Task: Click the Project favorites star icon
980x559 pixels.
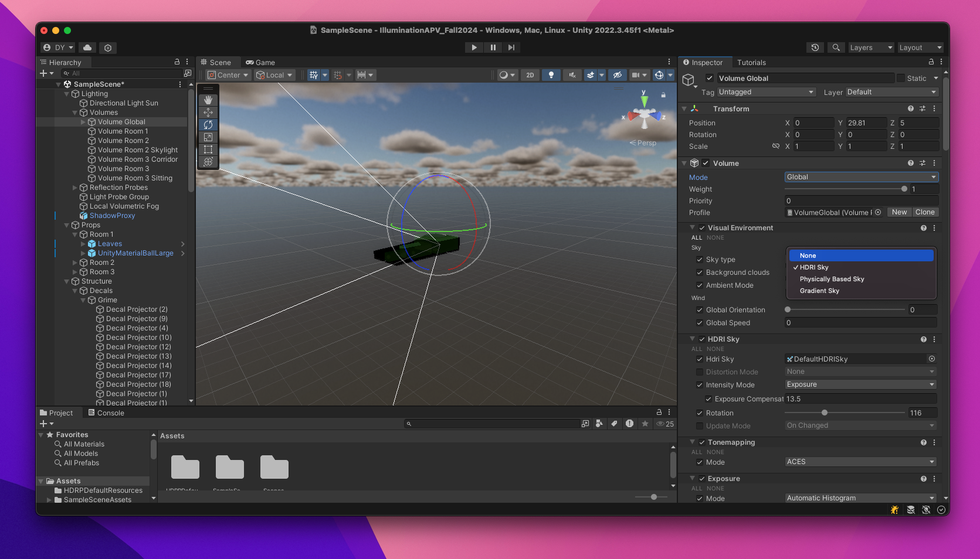Action: 645,424
